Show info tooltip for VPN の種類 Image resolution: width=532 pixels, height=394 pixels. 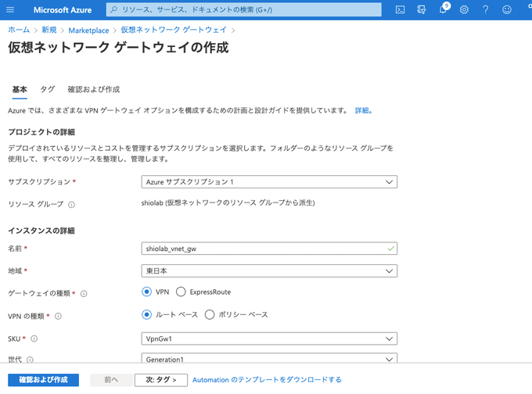coord(59,317)
